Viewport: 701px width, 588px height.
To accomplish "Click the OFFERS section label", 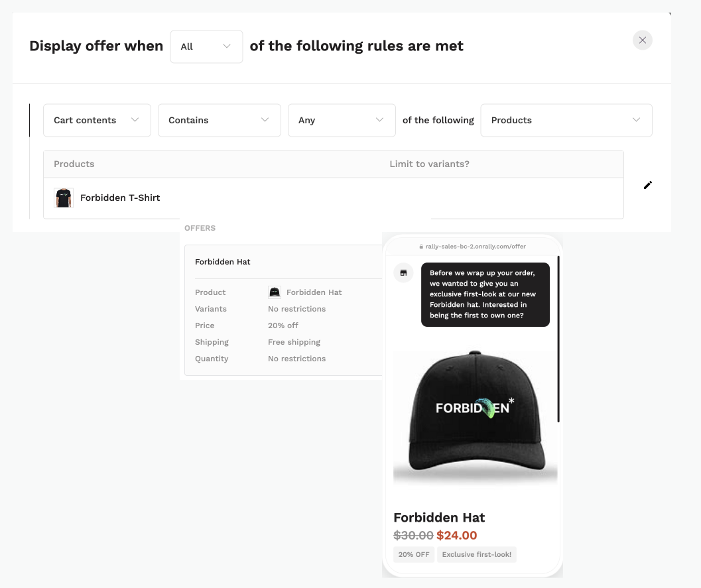I will click(200, 228).
